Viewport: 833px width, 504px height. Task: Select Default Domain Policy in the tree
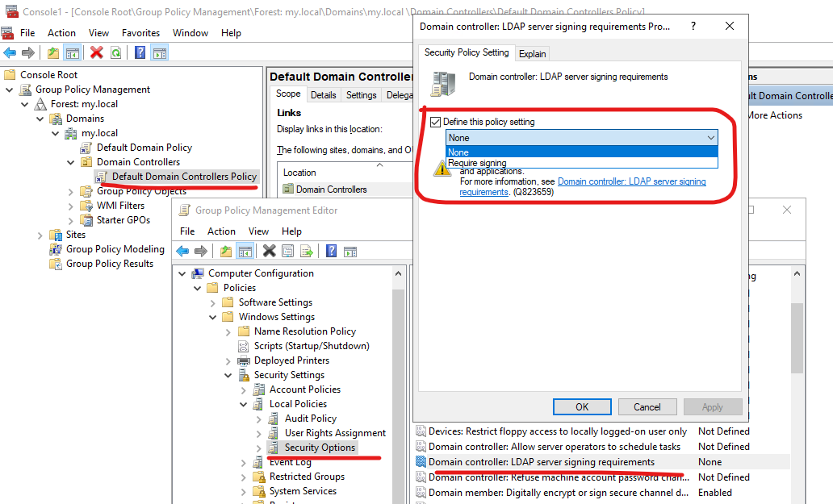(x=144, y=148)
